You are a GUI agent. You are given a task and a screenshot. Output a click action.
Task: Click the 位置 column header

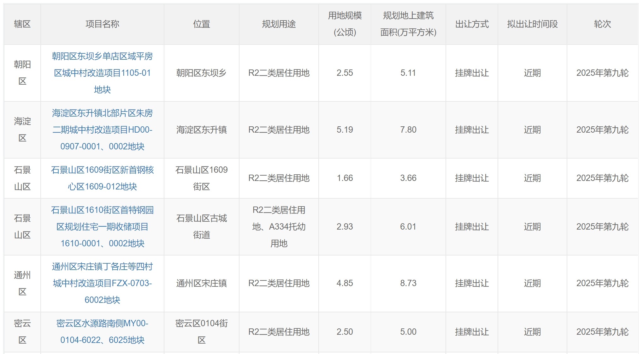pos(201,24)
